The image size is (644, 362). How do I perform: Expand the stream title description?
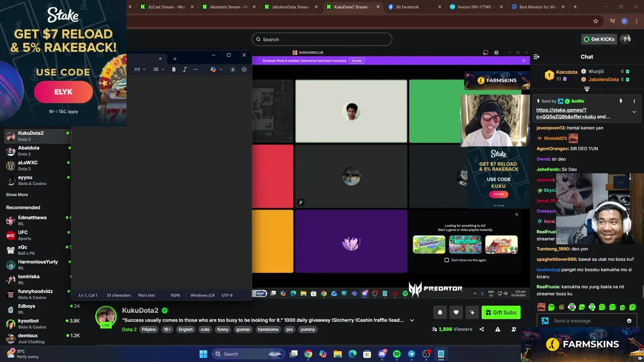pyautogui.click(x=412, y=320)
